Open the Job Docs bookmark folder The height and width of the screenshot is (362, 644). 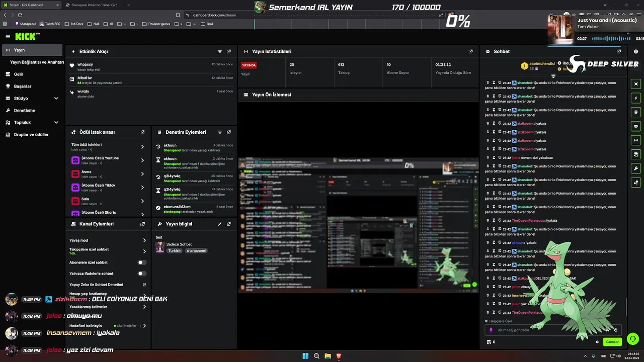pos(74,24)
